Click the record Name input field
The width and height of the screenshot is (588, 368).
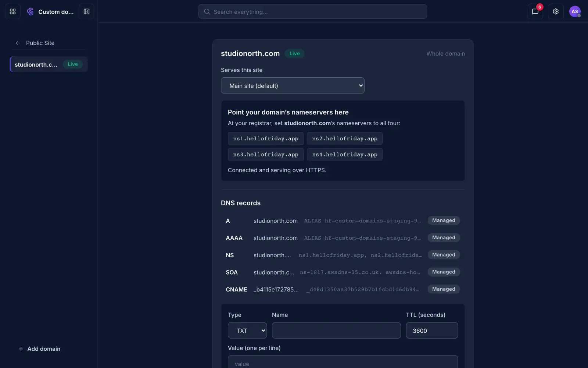click(336, 330)
